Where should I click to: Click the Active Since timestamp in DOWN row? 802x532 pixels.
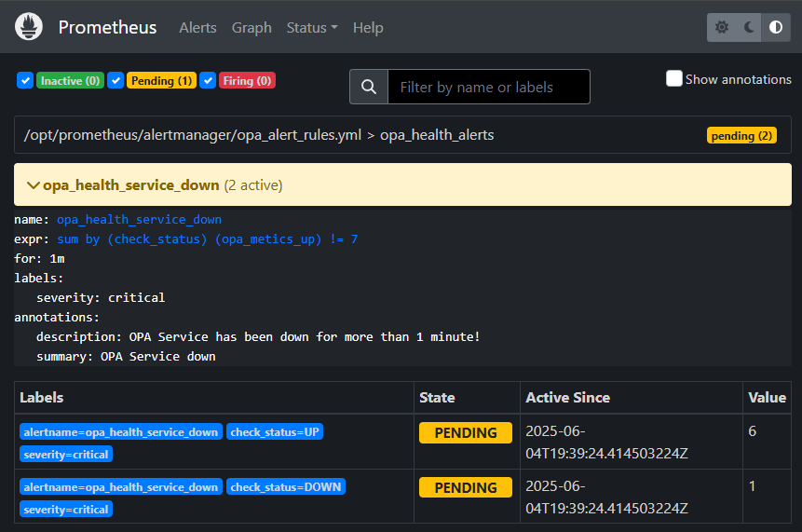tap(606, 498)
